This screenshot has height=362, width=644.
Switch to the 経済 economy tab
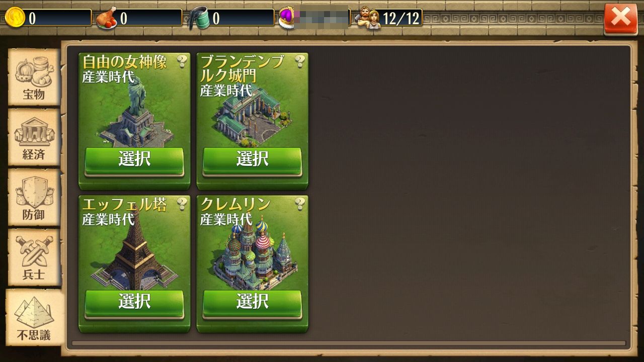tap(33, 137)
